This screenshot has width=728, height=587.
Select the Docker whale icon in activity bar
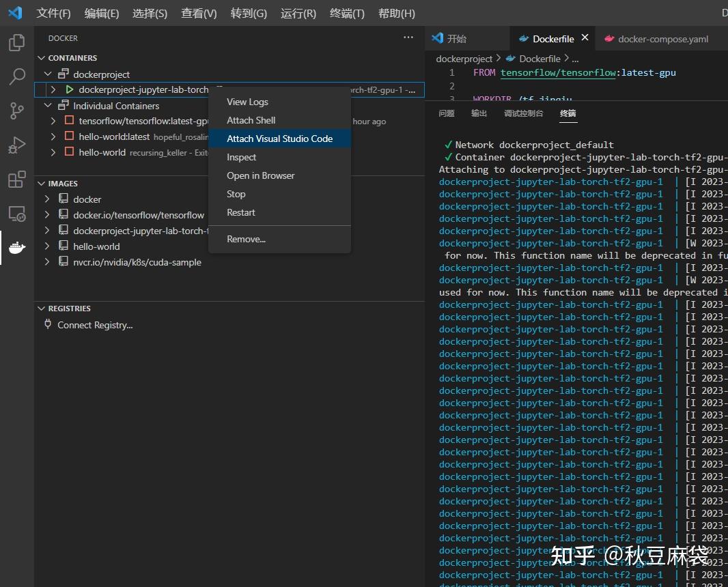16,248
